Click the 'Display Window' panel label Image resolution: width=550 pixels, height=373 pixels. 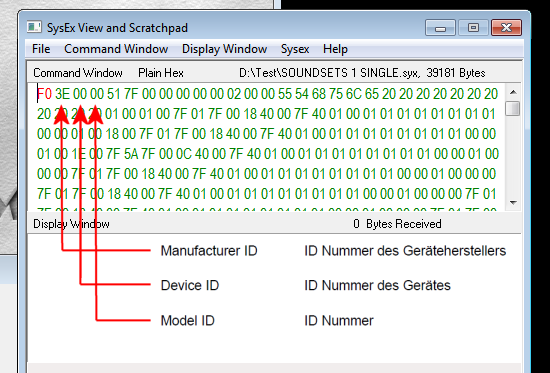tap(71, 224)
